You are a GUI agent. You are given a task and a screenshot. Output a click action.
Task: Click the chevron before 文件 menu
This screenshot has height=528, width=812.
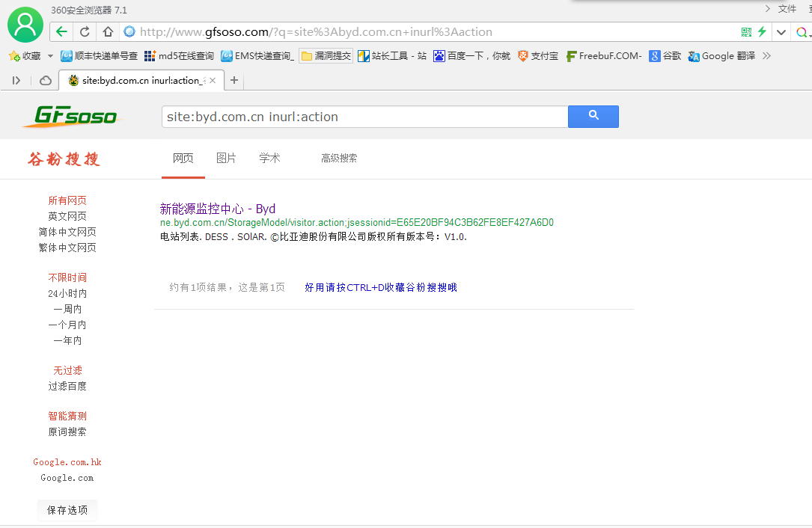[767, 9]
